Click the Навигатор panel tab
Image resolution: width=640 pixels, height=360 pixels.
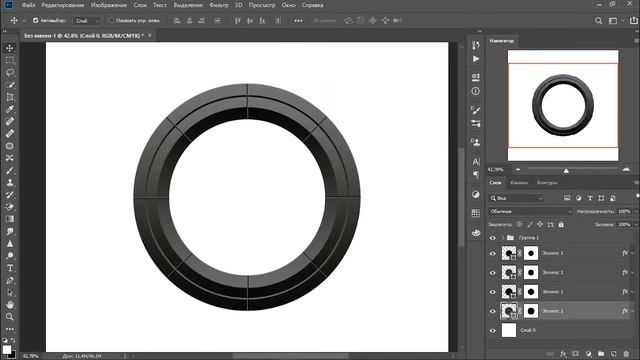pos(502,41)
